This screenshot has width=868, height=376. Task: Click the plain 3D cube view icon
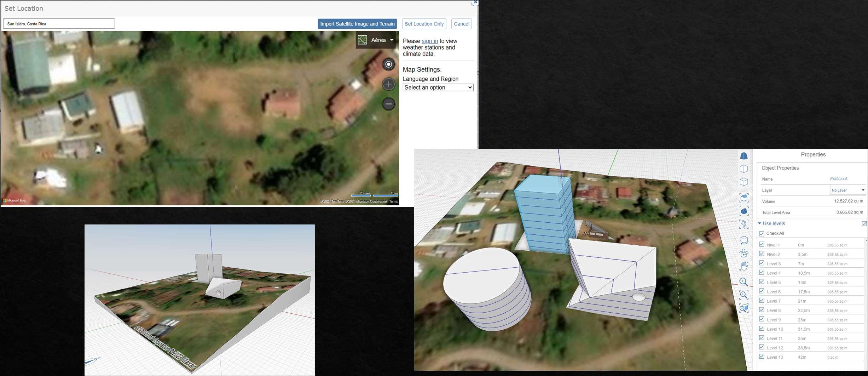pyautogui.click(x=744, y=182)
